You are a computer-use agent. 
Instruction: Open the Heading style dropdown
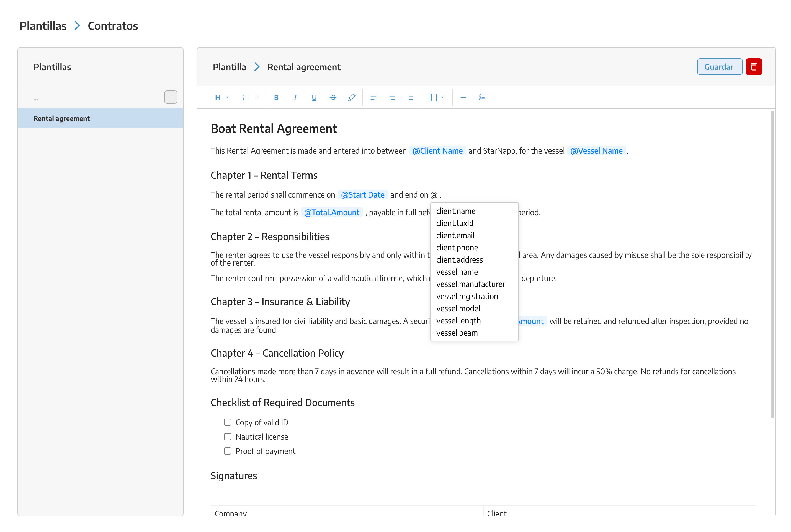pos(222,98)
